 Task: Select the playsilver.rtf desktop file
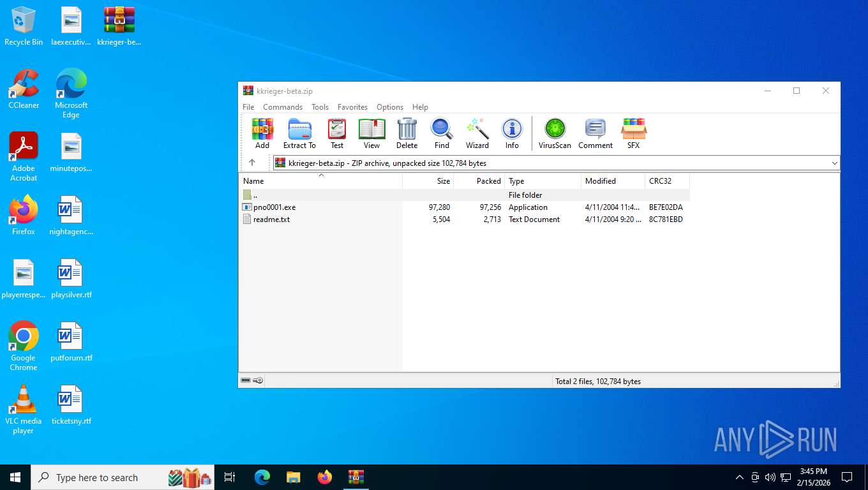tap(71, 279)
